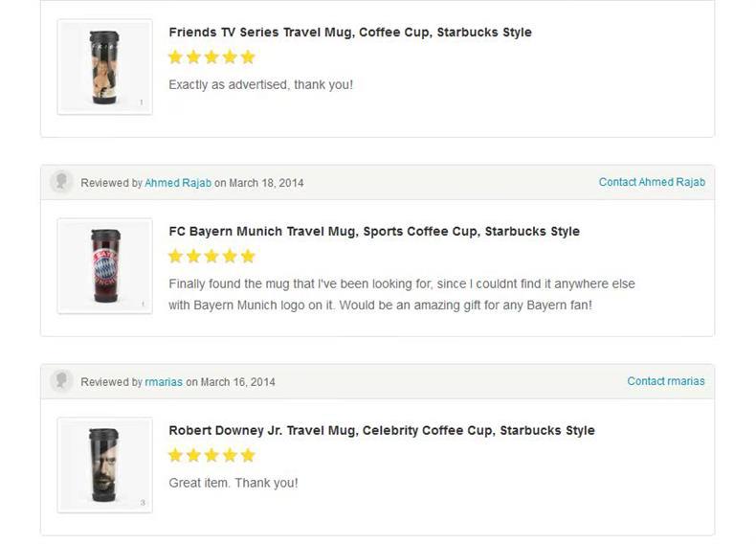Open reviewer profile link Ahmed Rajab
Viewport: 756px width, 544px height.
tap(178, 183)
